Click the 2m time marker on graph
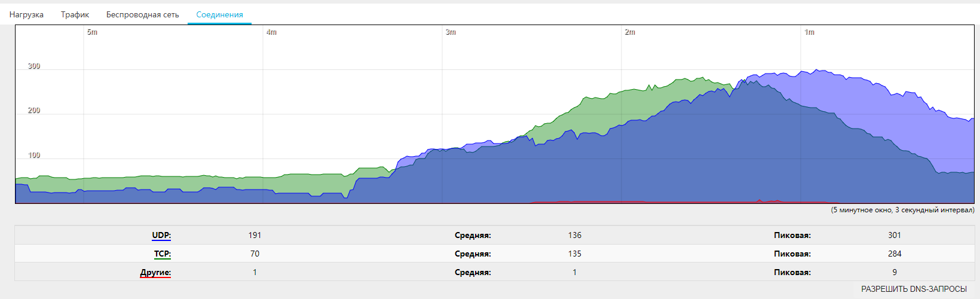 pos(630,32)
